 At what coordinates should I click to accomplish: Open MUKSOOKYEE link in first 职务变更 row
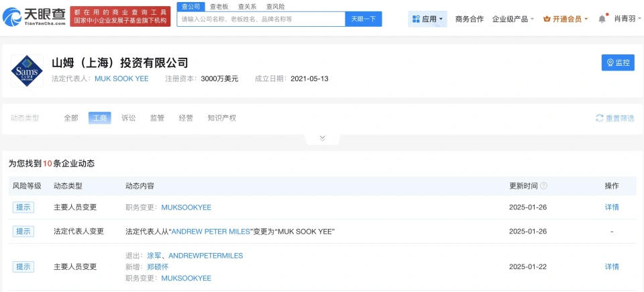click(x=186, y=207)
